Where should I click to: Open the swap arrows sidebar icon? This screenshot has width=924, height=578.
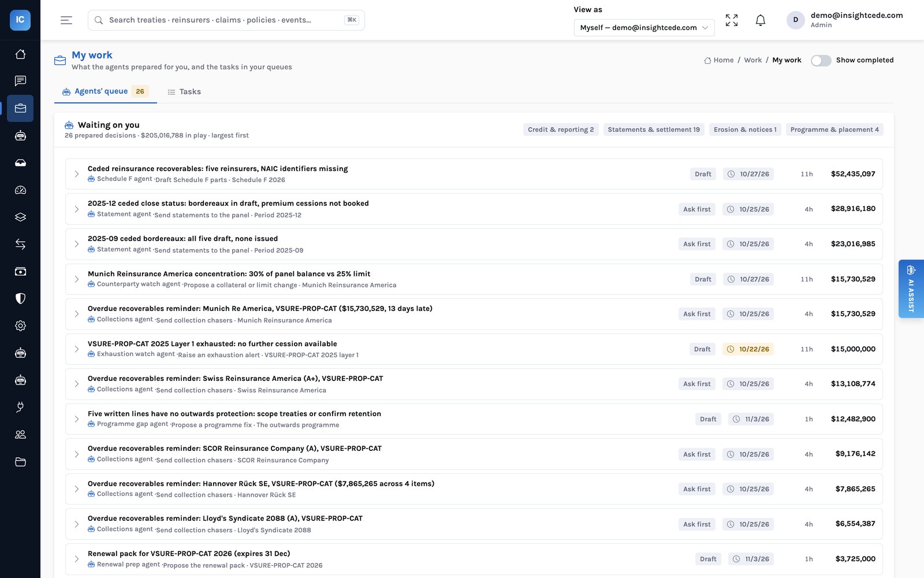click(20, 244)
